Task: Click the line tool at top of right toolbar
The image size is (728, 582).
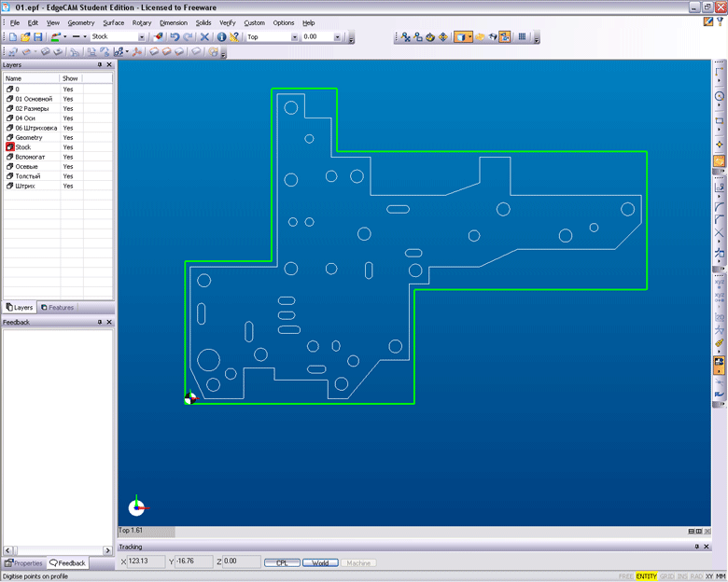Action: tap(720, 72)
